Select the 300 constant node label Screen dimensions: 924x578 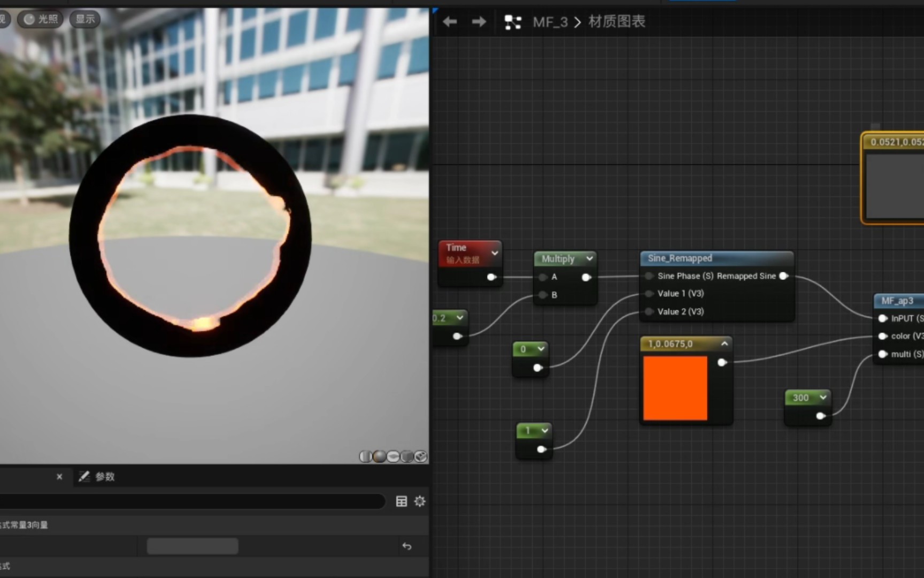coord(800,398)
